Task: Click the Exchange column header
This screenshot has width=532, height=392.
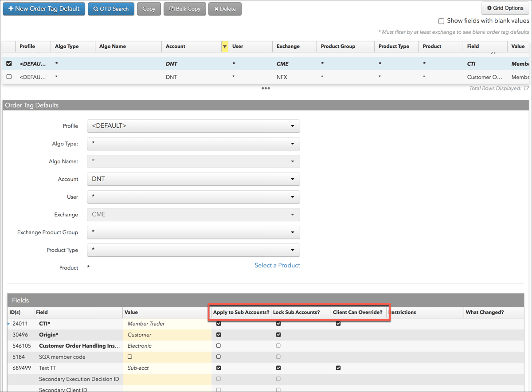Action: 294,47
